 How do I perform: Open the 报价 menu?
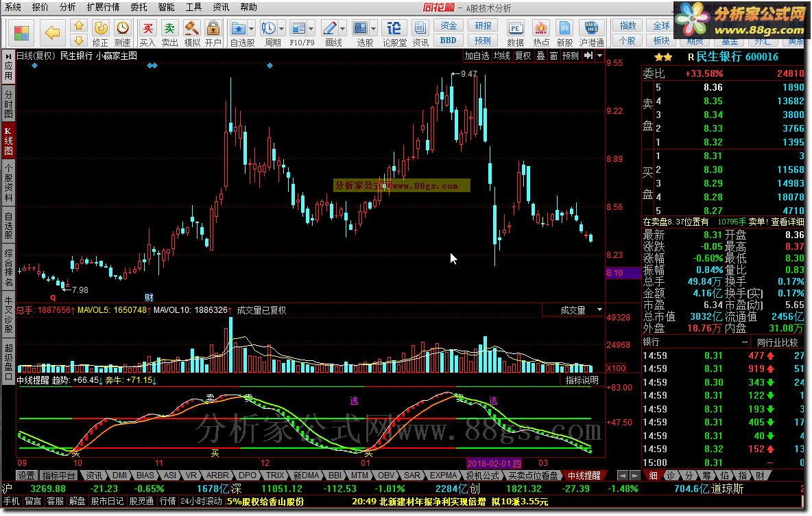tap(40, 8)
